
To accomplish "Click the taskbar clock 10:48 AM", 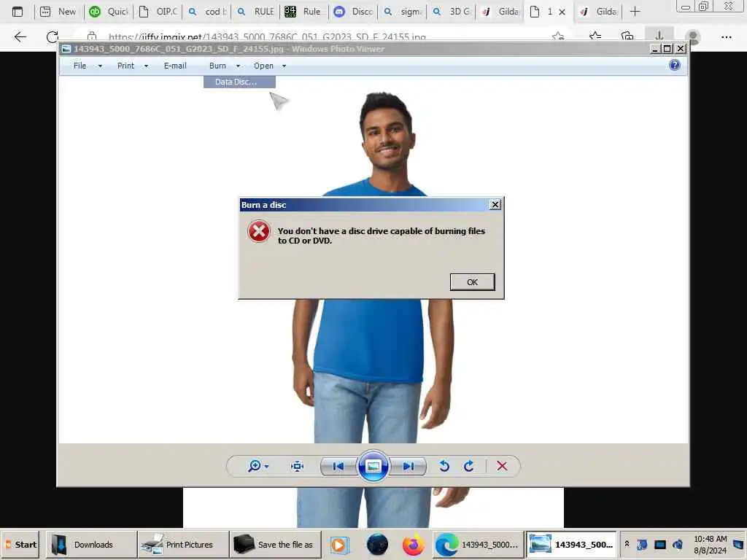I will [x=710, y=539].
